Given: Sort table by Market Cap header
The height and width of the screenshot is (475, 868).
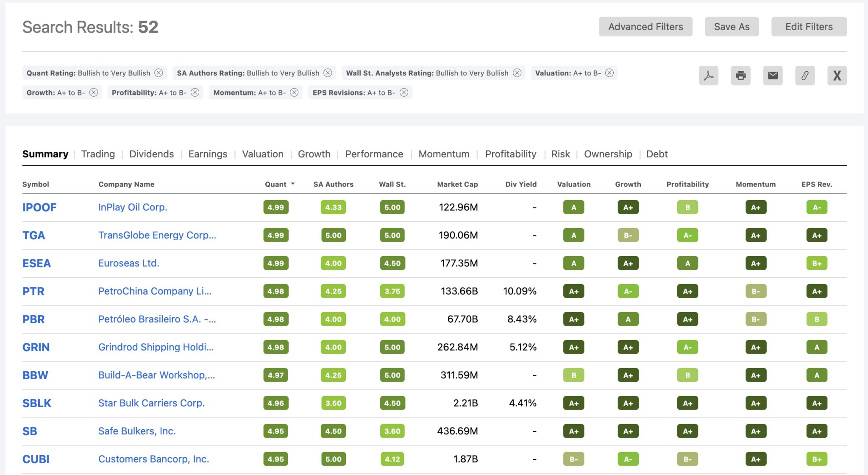Looking at the screenshot, I should click(457, 184).
